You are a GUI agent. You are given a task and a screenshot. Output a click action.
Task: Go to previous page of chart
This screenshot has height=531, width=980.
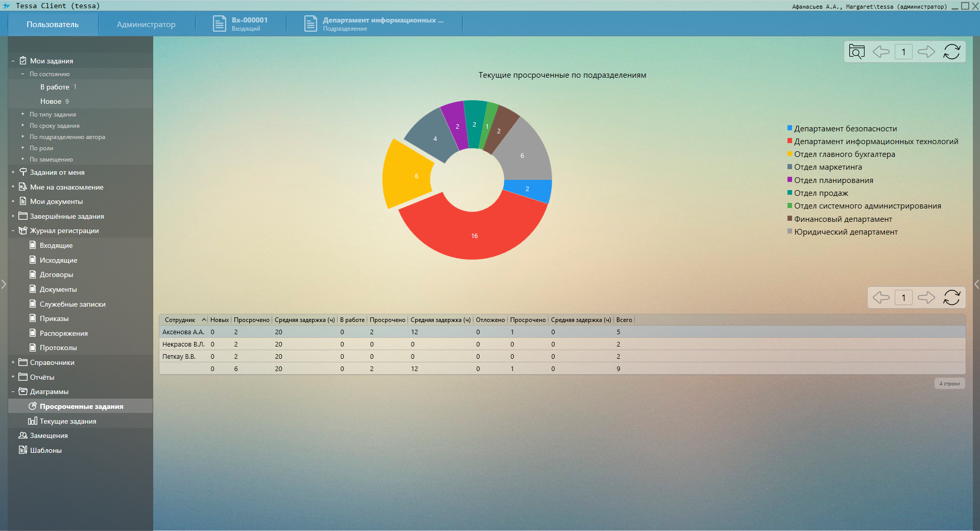pos(881,52)
